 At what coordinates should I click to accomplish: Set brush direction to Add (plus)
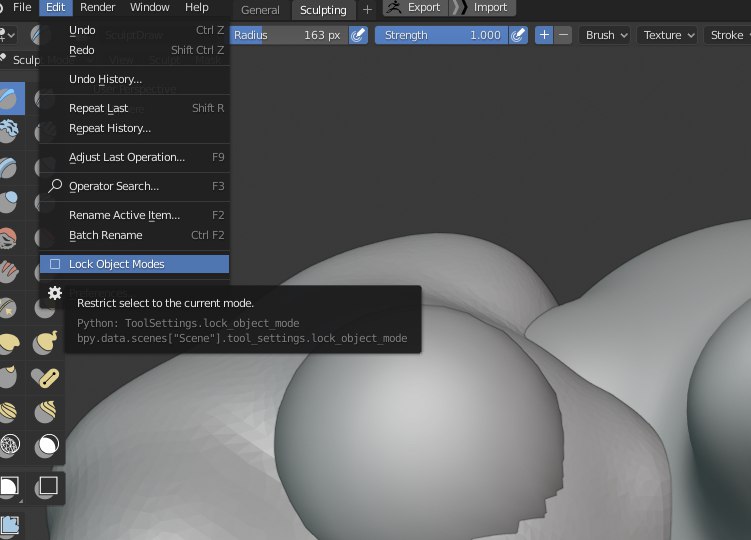pyautogui.click(x=544, y=35)
